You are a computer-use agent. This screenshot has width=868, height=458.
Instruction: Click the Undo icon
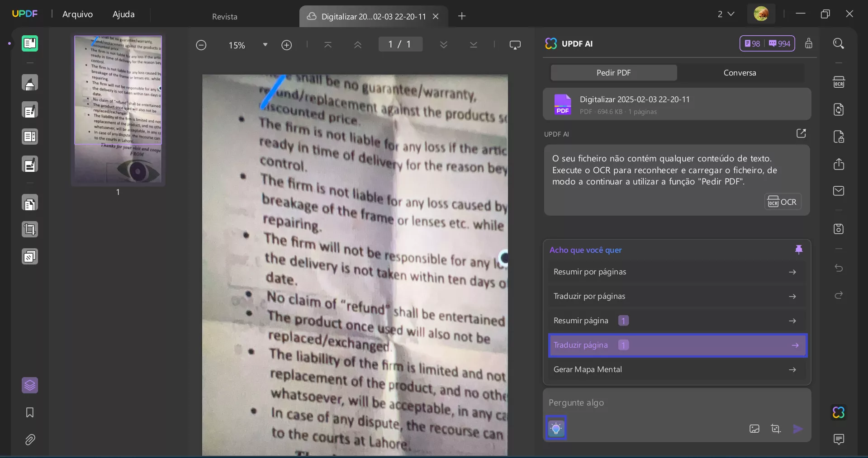tap(839, 268)
